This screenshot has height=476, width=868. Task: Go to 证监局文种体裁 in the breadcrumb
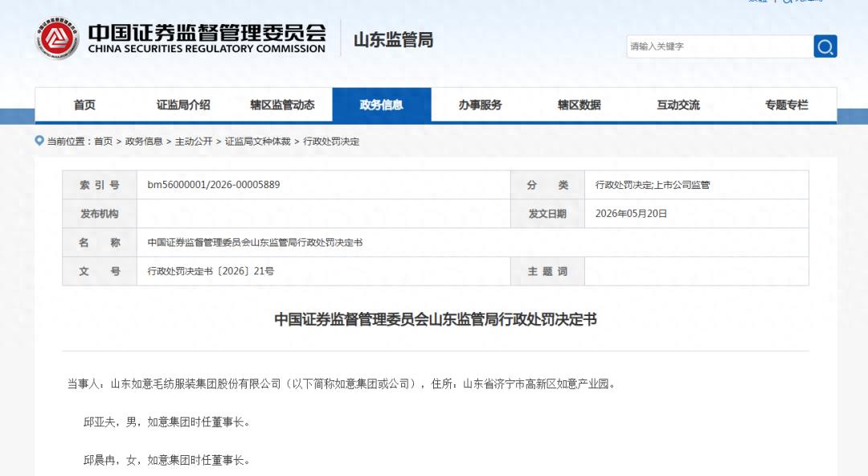(257, 142)
